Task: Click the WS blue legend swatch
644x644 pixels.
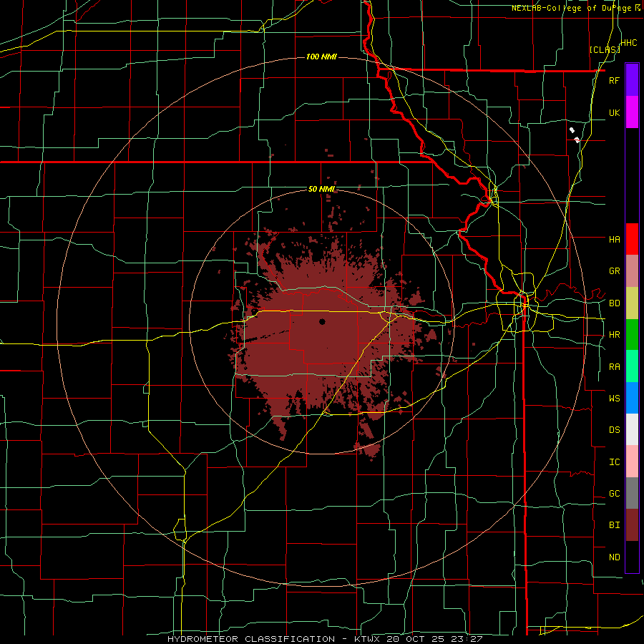Action: (632, 398)
